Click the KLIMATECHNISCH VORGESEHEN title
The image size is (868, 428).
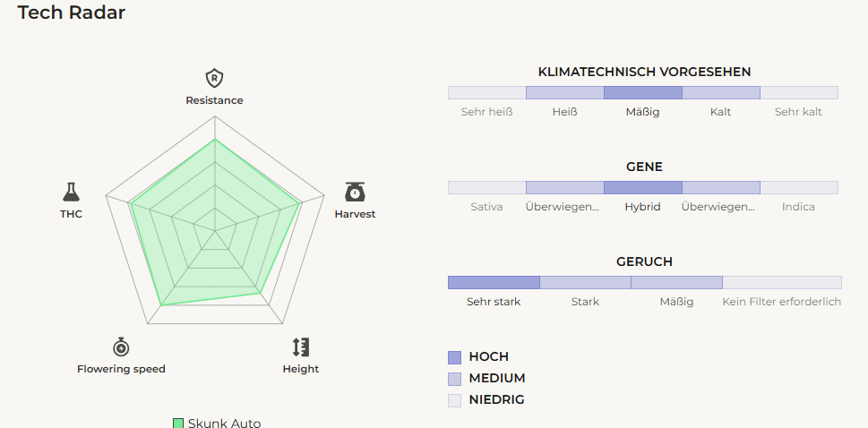tap(644, 72)
